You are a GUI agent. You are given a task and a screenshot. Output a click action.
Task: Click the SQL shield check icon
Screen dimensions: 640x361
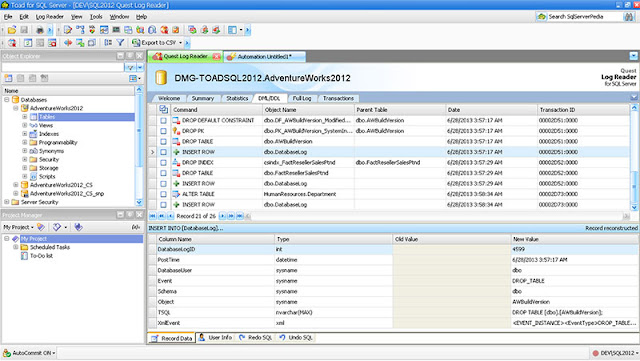tap(92, 30)
